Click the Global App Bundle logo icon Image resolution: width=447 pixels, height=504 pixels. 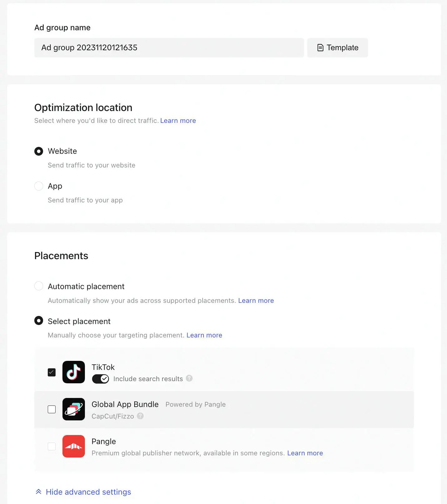(74, 409)
